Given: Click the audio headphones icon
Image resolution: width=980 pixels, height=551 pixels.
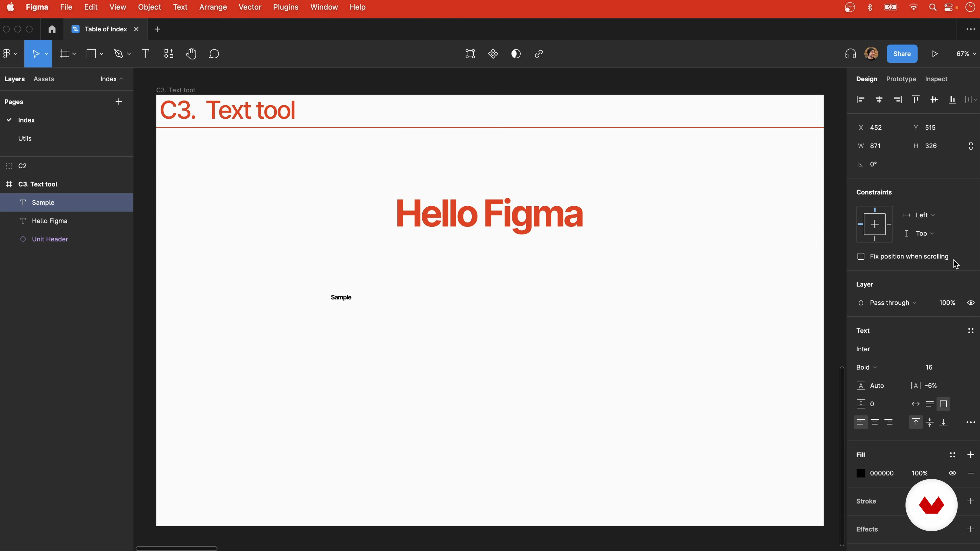Looking at the screenshot, I should tap(851, 54).
